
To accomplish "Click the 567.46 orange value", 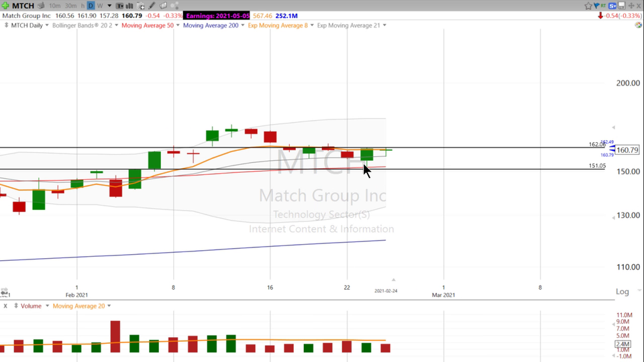I will pos(262,15).
